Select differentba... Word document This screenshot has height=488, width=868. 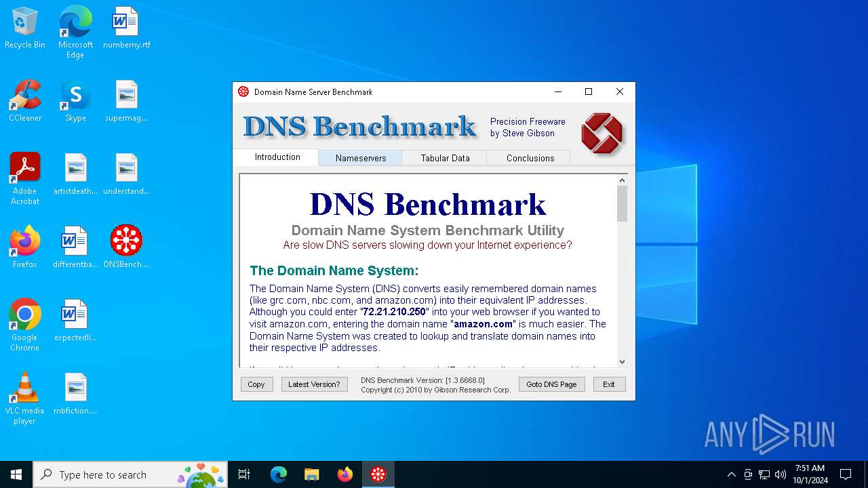coord(75,248)
